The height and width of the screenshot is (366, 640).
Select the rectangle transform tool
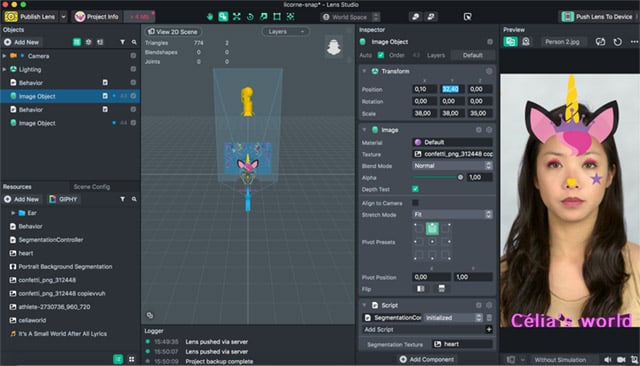(x=277, y=17)
